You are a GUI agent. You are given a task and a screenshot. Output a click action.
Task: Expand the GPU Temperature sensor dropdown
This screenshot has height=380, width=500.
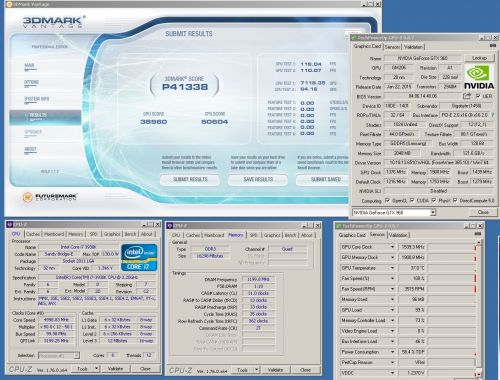click(392, 268)
